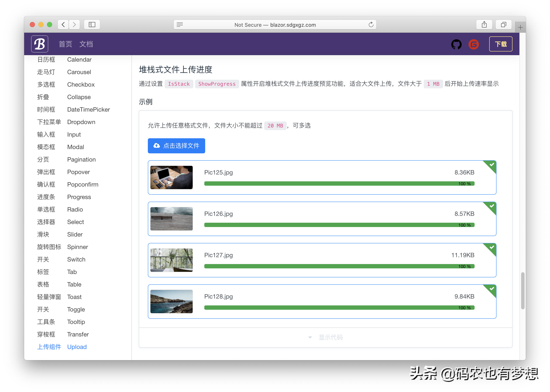The width and height of the screenshot is (550, 392).
Task: Open the 文档 navigation item
Action: [x=86, y=44]
